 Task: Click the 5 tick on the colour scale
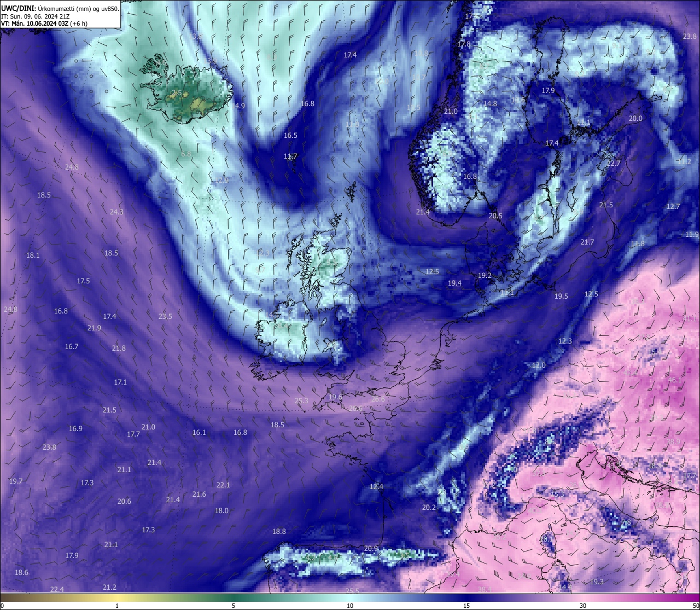click(x=234, y=606)
